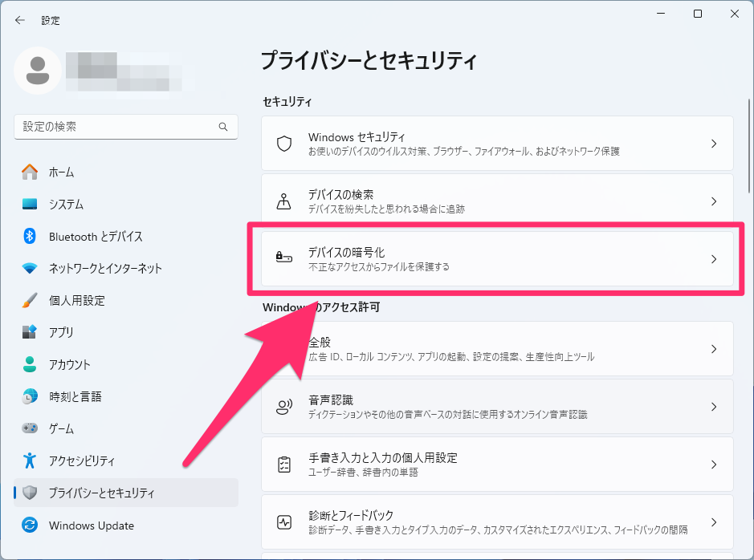754x560 pixels.
Task: Click the プライバシーとセキュリティ shield icon
Action: tap(30, 493)
